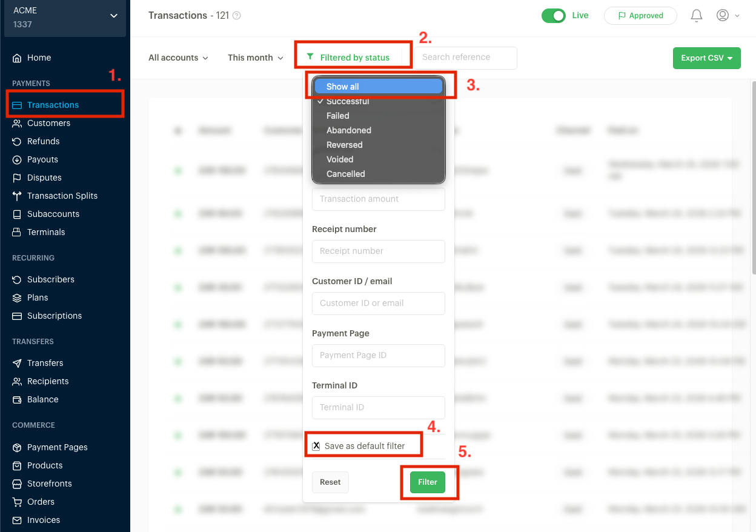The image size is (756, 532).
Task: Open the Export CSV dropdown arrow
Action: tap(731, 58)
